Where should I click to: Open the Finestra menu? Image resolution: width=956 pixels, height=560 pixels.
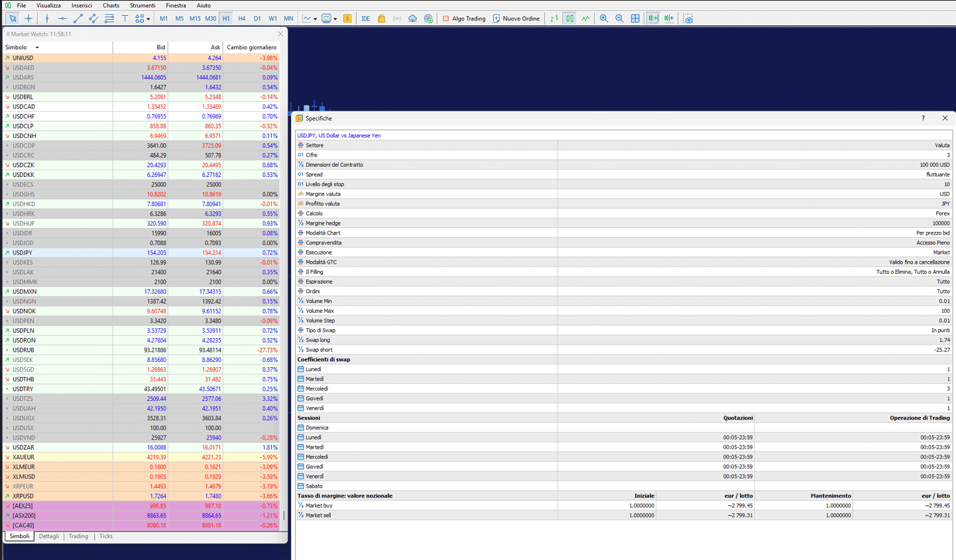[176, 5]
